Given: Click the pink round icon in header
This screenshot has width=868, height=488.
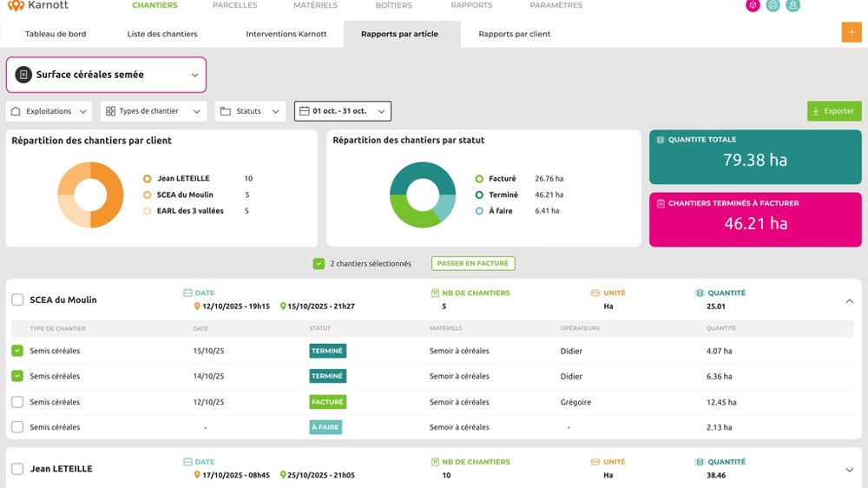Looking at the screenshot, I should click(x=753, y=5).
